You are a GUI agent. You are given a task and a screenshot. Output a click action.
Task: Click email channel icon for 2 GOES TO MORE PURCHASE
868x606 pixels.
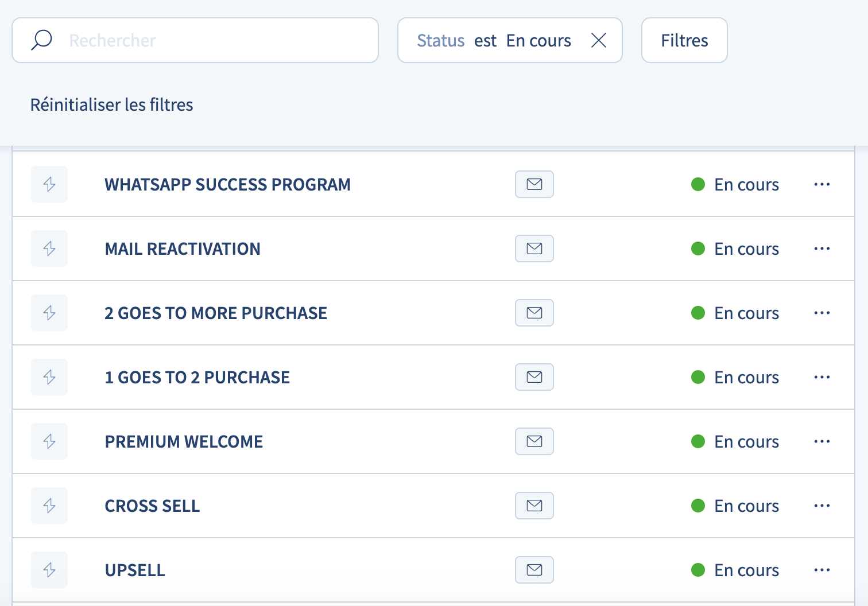(534, 313)
